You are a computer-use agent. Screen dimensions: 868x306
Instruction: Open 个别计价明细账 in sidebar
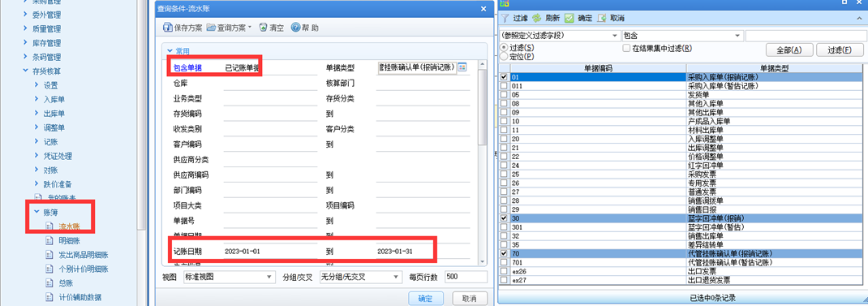tap(83, 269)
